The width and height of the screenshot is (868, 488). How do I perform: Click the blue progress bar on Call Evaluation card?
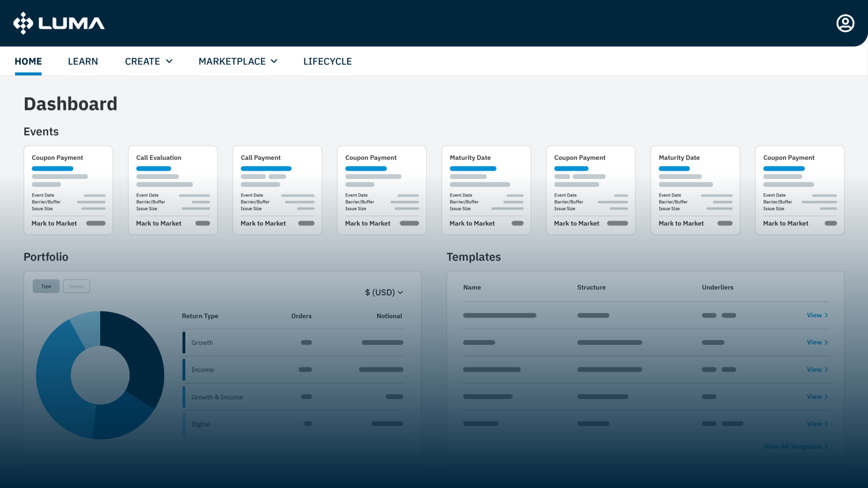tap(153, 168)
